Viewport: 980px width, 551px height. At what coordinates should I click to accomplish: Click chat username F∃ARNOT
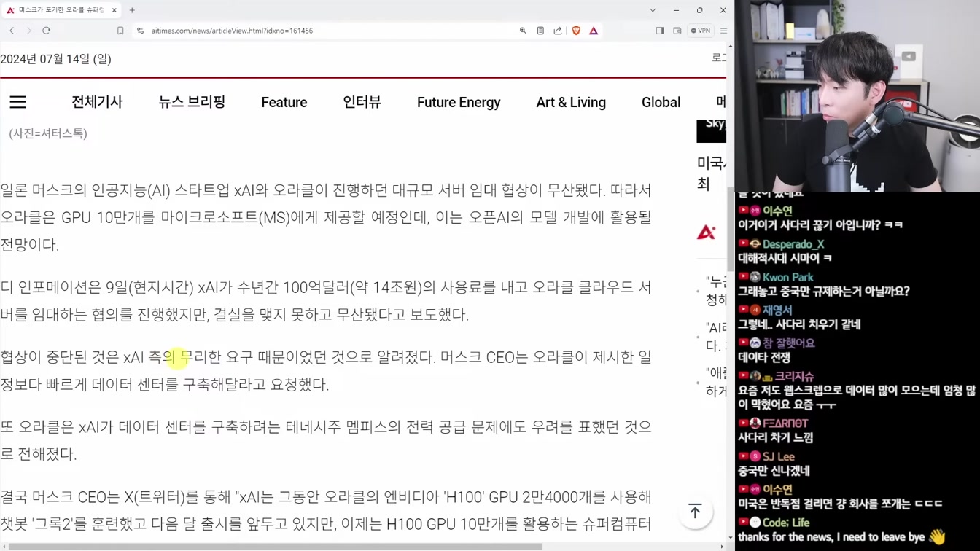tap(785, 423)
